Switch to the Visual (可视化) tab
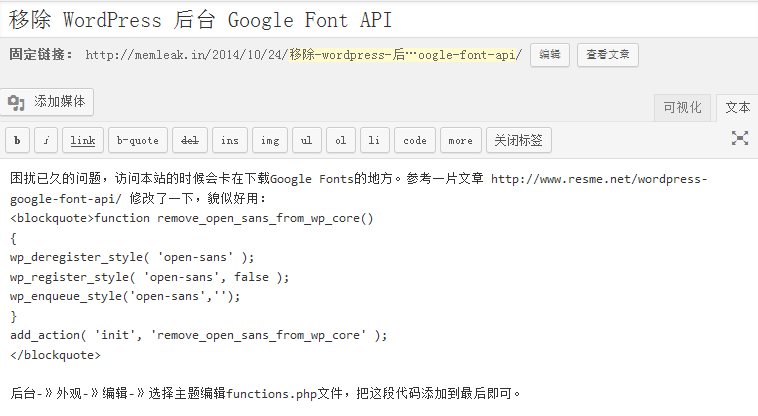Screen dimensions: 758x416 (682, 107)
